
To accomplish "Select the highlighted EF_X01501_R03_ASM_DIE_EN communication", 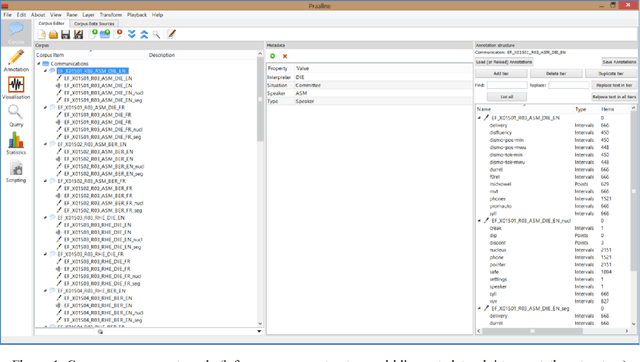I will coord(93,71).
